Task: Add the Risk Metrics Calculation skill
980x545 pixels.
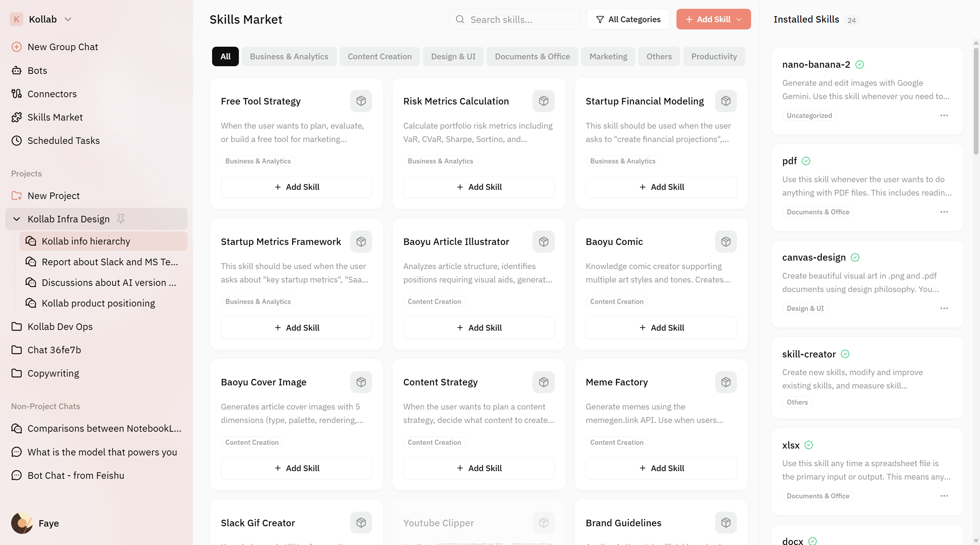Action: click(479, 187)
